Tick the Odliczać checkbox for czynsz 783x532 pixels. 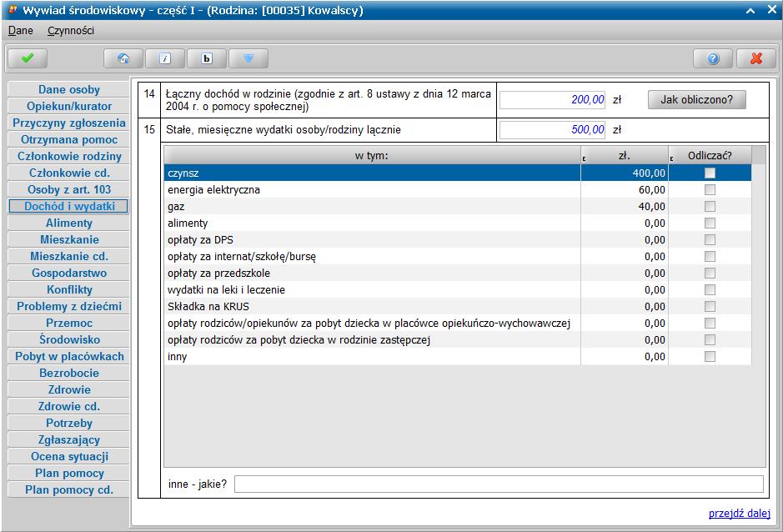click(x=710, y=173)
